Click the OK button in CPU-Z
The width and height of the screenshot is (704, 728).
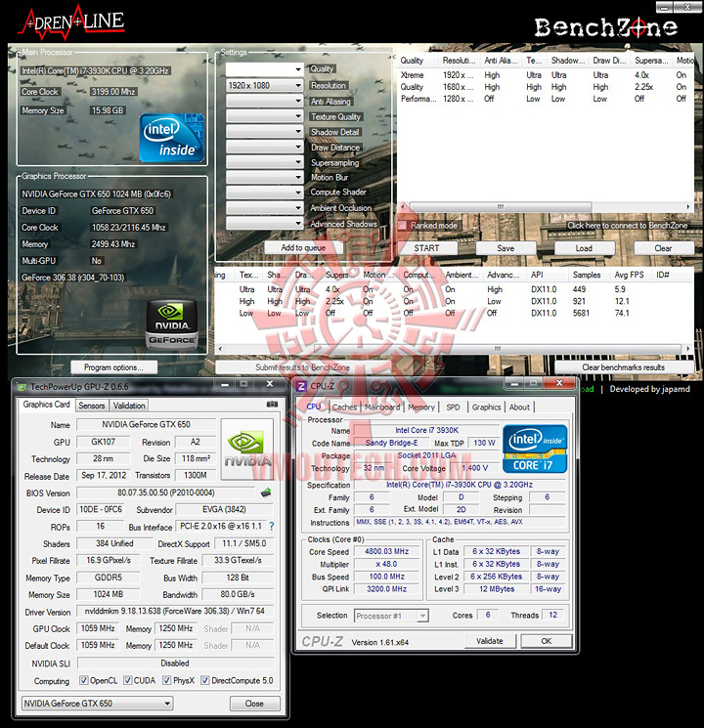point(546,641)
